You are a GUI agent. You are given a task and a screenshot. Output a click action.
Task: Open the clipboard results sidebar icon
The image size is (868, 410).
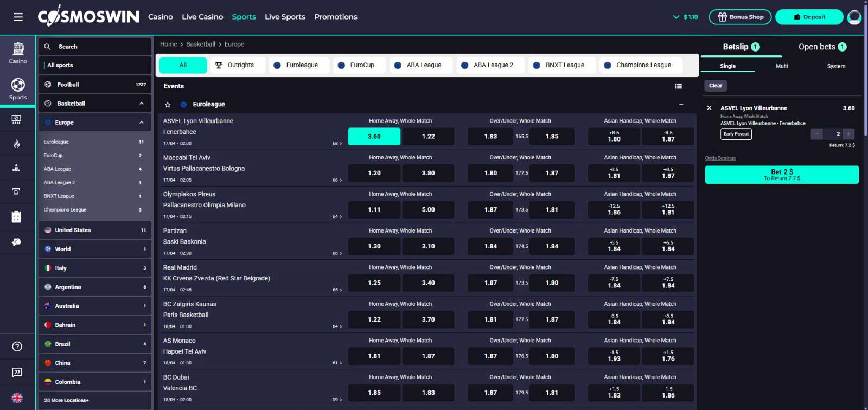coord(16,217)
